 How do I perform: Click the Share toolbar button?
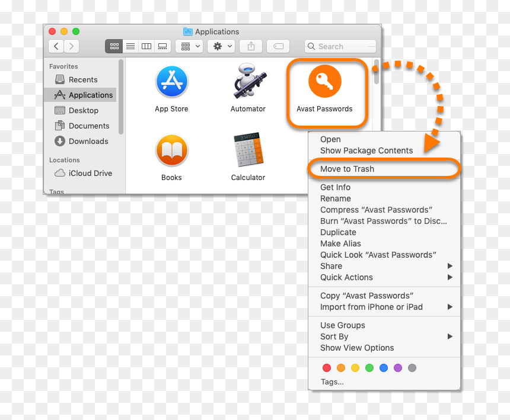tap(251, 46)
